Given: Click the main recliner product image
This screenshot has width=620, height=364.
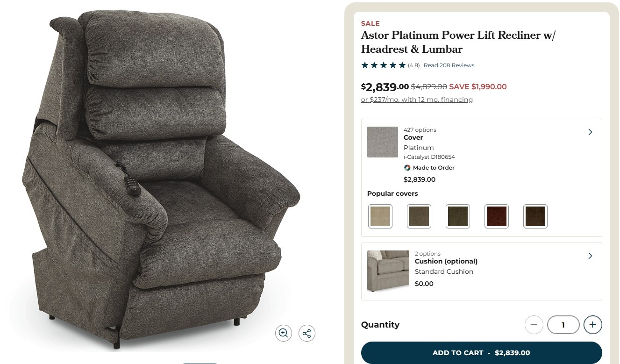Looking at the screenshot, I should [x=161, y=180].
